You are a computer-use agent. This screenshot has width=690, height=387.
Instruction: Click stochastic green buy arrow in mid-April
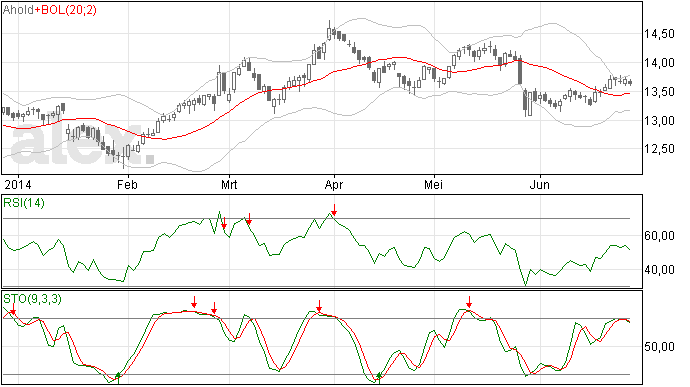(379, 377)
